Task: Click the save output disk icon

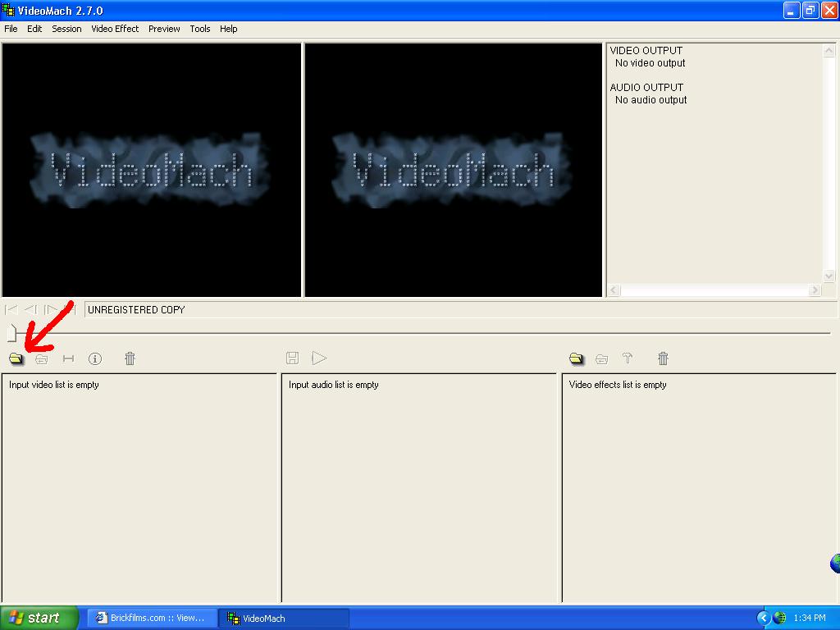Action: (x=292, y=358)
